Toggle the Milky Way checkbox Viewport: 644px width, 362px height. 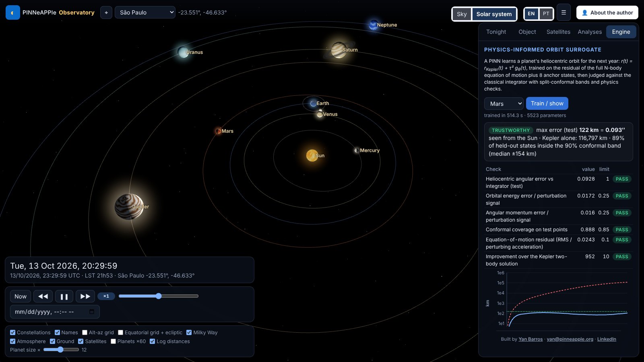[x=189, y=333]
